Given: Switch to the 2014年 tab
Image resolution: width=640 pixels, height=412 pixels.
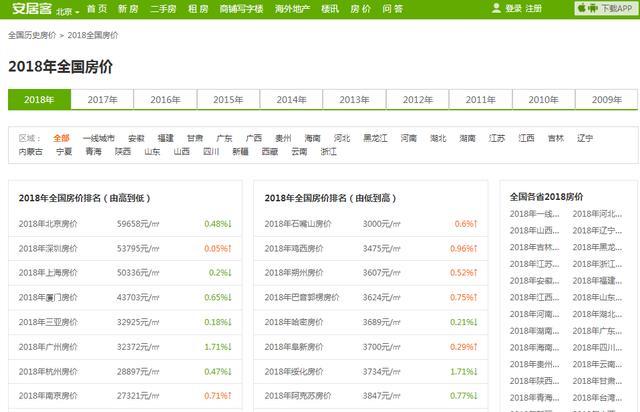Looking at the screenshot, I should click(291, 100).
